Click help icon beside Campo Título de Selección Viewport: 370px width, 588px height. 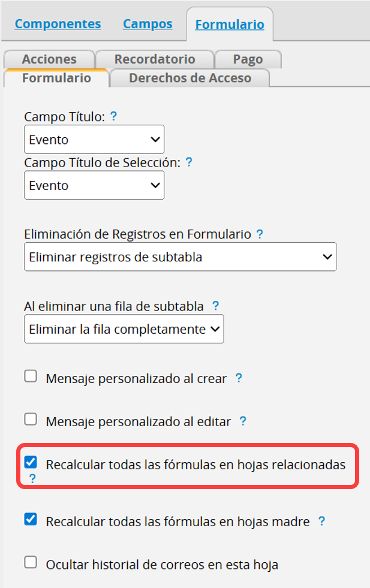[x=188, y=162]
